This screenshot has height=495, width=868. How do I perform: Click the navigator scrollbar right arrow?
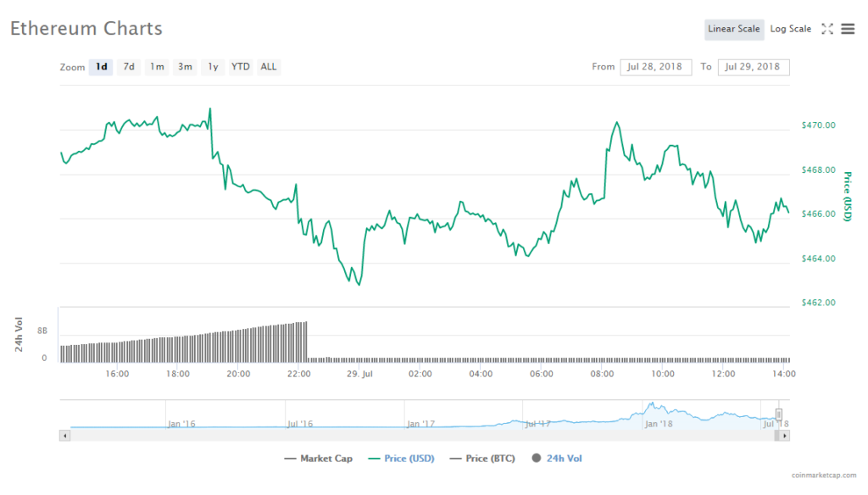click(x=785, y=436)
